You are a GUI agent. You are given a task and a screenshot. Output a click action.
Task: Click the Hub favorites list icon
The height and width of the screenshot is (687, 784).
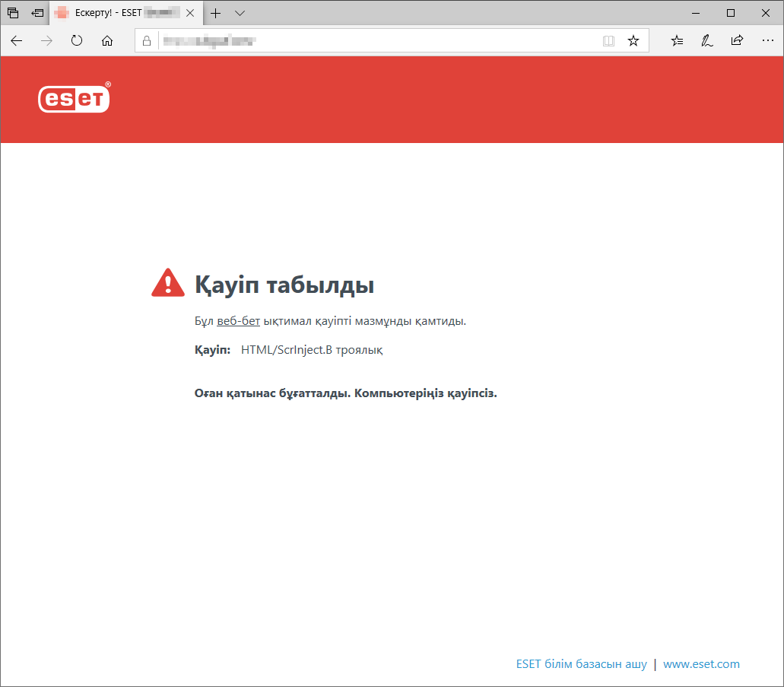(x=677, y=40)
